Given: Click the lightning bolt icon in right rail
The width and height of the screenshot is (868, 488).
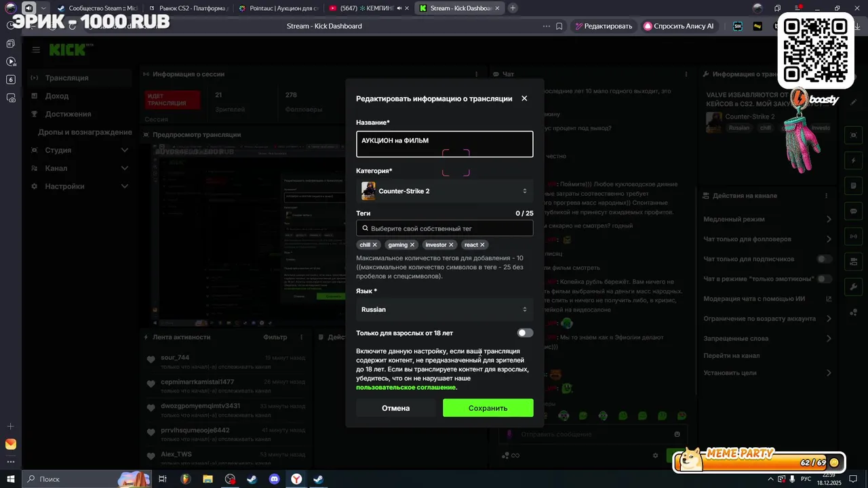Looking at the screenshot, I should click(x=853, y=161).
